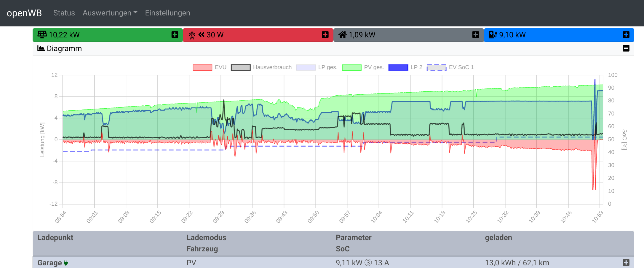Viewport: 644px width, 268px height.
Task: Click the charging station icon in blue bar
Action: pos(493,35)
